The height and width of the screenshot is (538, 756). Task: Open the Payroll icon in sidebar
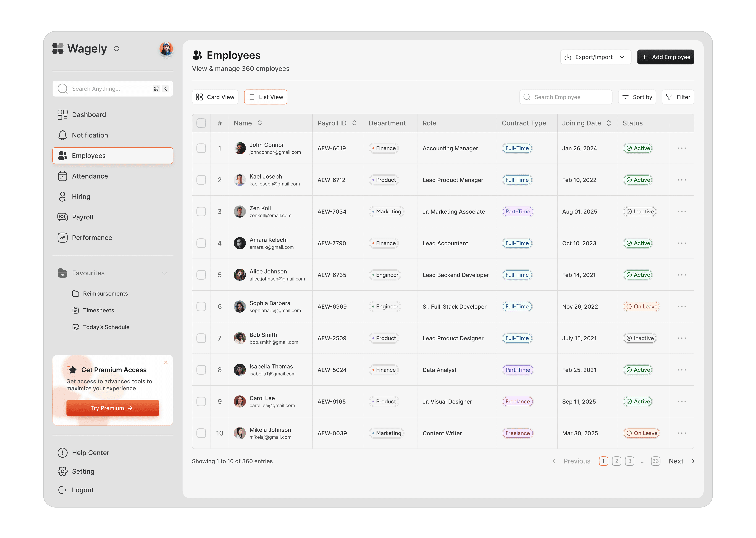pyautogui.click(x=62, y=217)
